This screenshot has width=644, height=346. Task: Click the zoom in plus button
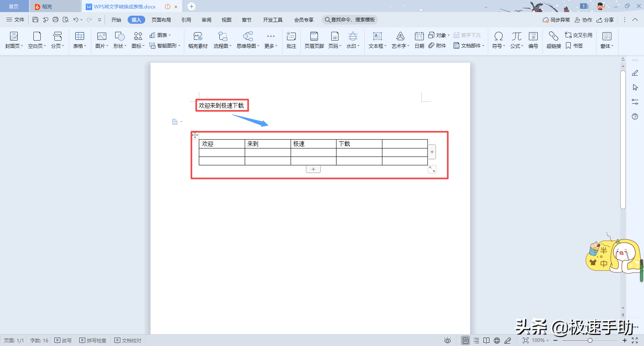625,340
